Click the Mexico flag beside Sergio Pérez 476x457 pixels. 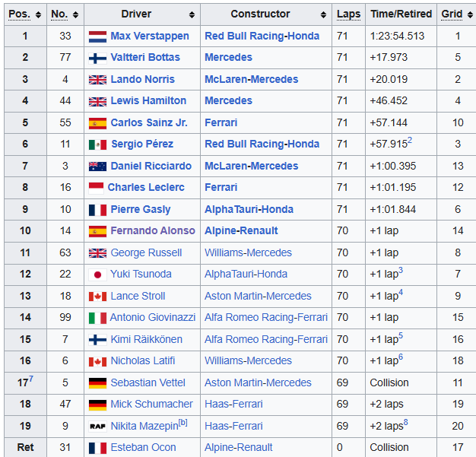coord(97,144)
